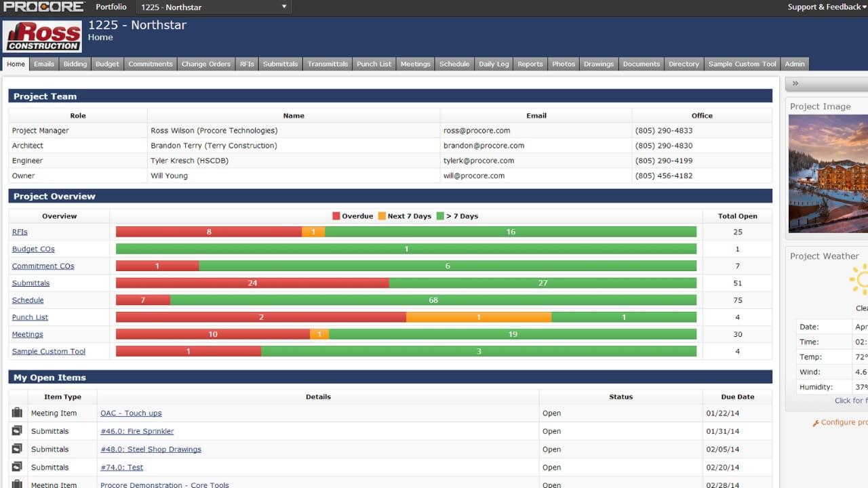This screenshot has height=488, width=868.
Task: Click the sunny weather icon
Action: pos(859,279)
